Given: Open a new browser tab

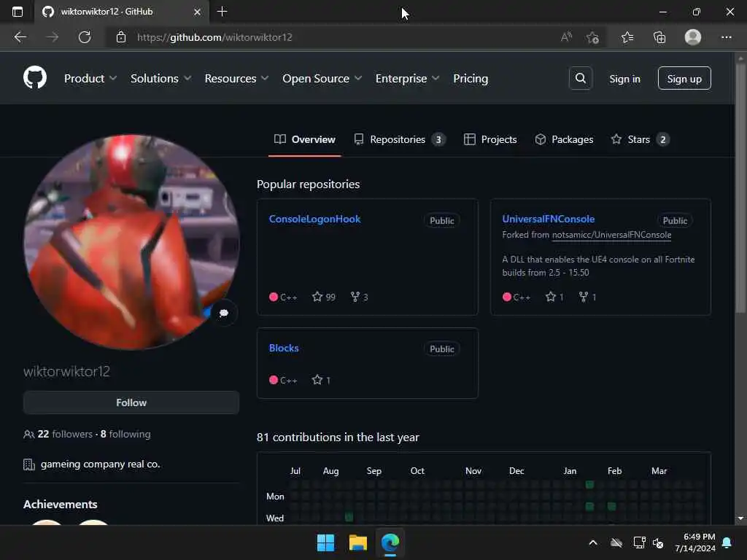Looking at the screenshot, I should click(x=222, y=12).
